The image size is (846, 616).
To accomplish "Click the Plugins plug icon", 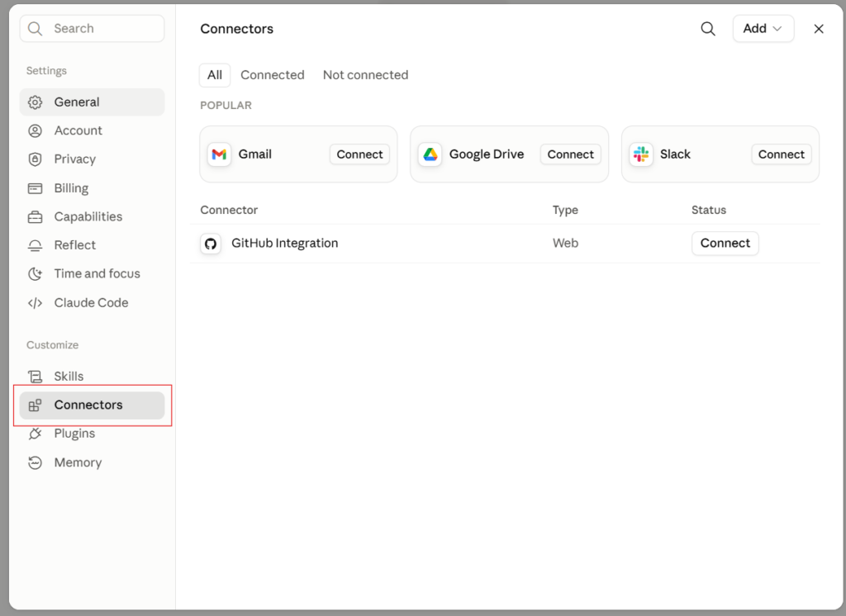I will tap(35, 434).
